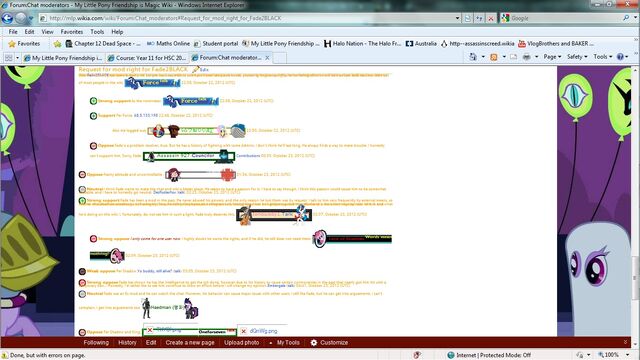Open the Page dropdown menu
The width and height of the screenshot is (640, 360).
click(552, 57)
